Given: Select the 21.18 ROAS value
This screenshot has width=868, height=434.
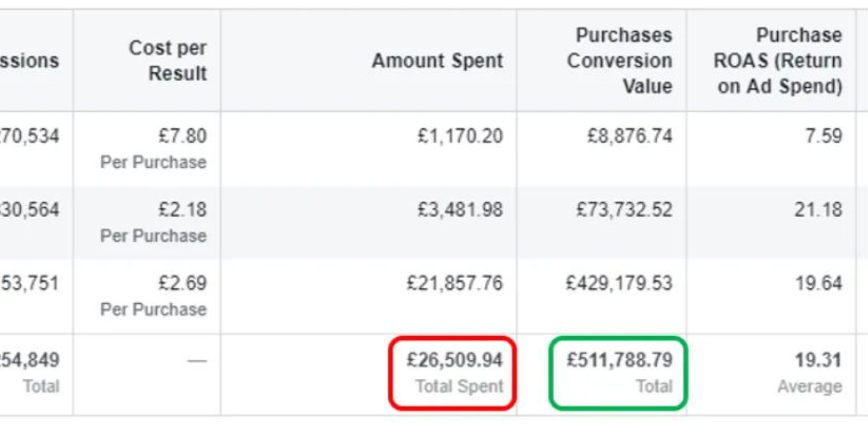Looking at the screenshot, I should click(819, 210).
